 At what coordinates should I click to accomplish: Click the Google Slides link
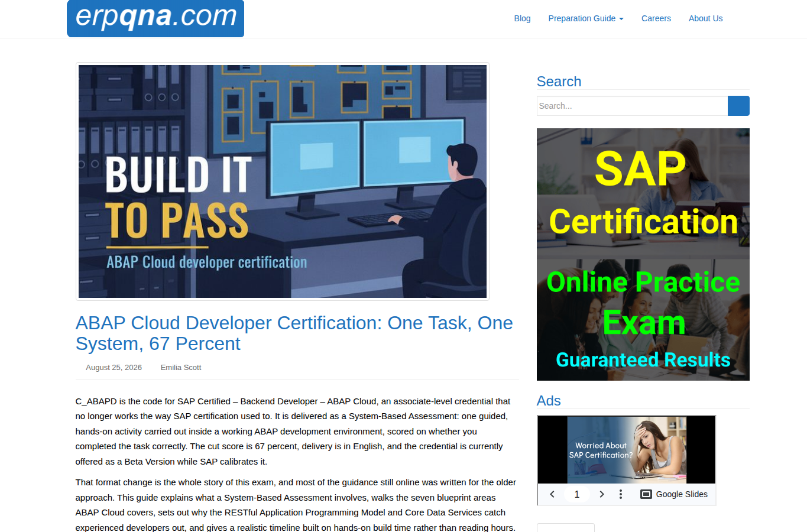coord(674,494)
